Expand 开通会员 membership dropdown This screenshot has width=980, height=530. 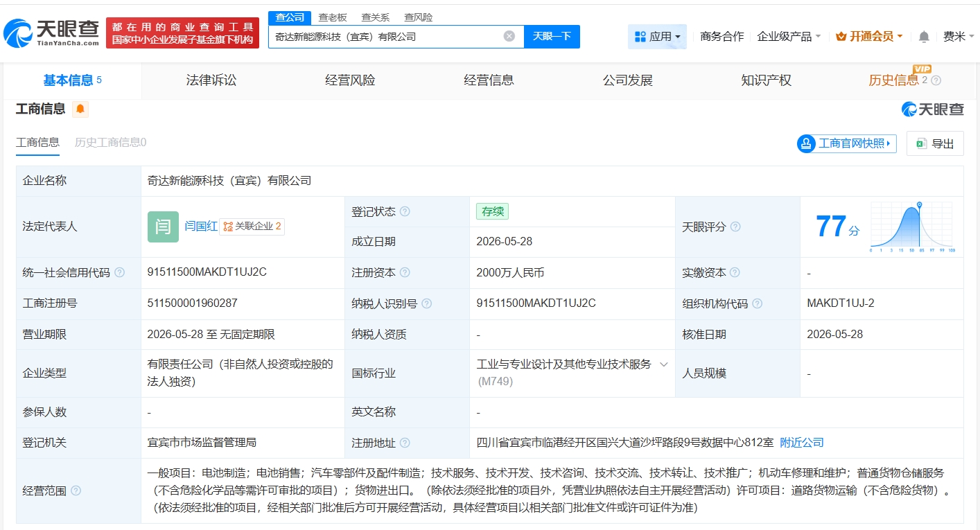pyautogui.click(x=869, y=36)
